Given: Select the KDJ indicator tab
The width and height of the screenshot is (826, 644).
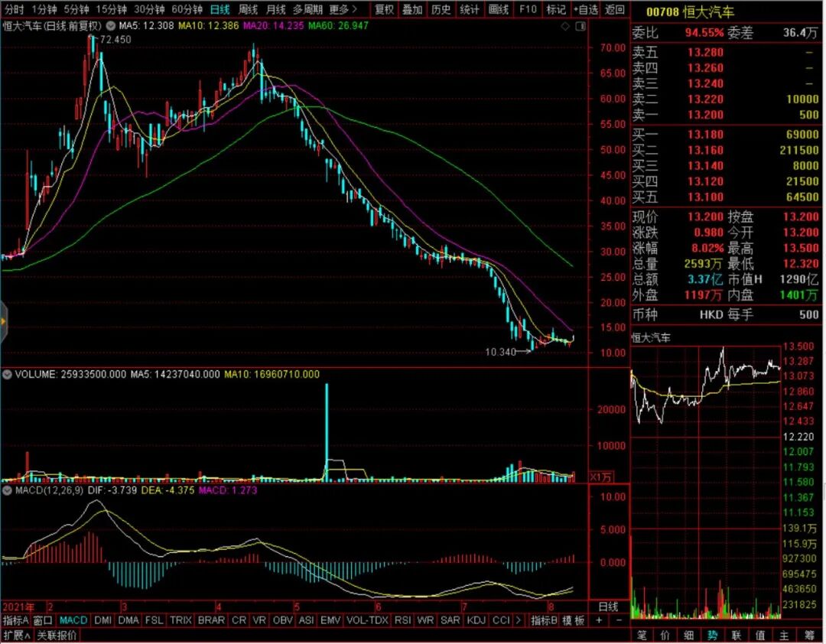Looking at the screenshot, I should point(476,620).
